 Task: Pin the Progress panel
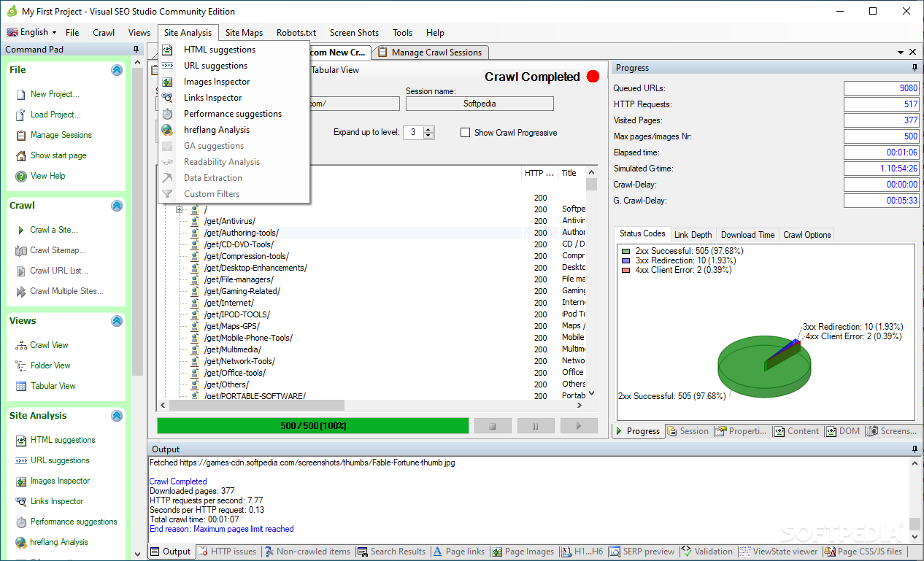[x=915, y=68]
